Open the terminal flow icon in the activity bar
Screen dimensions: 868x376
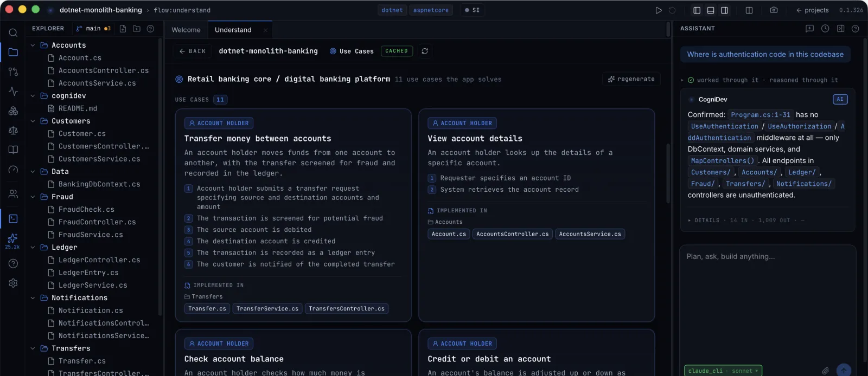(x=13, y=218)
